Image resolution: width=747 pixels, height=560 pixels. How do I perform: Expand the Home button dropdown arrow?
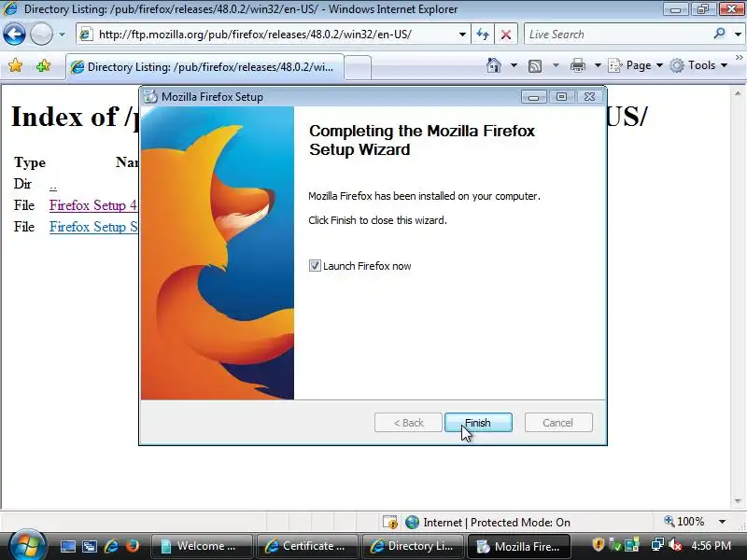click(514, 65)
